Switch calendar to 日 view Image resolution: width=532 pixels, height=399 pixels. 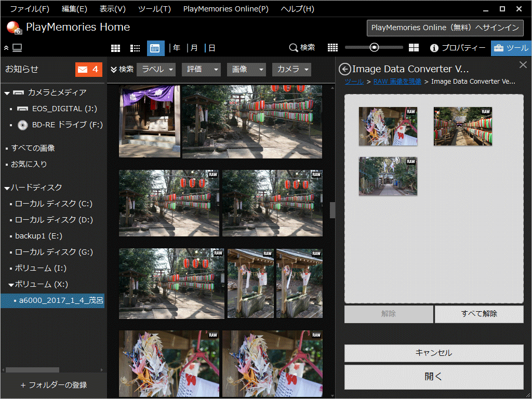[212, 48]
